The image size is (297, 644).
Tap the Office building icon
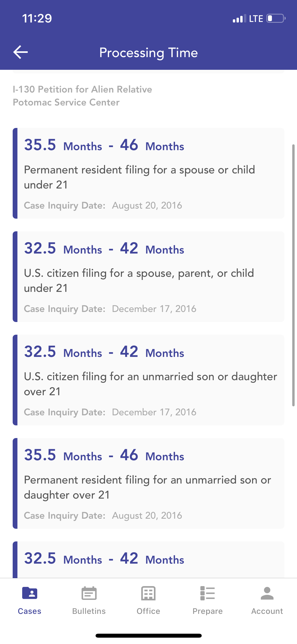point(148,593)
